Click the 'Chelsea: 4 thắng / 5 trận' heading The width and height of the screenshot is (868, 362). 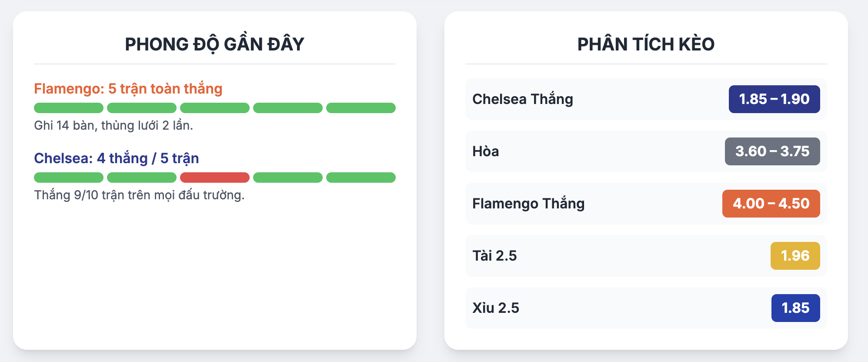tap(117, 158)
